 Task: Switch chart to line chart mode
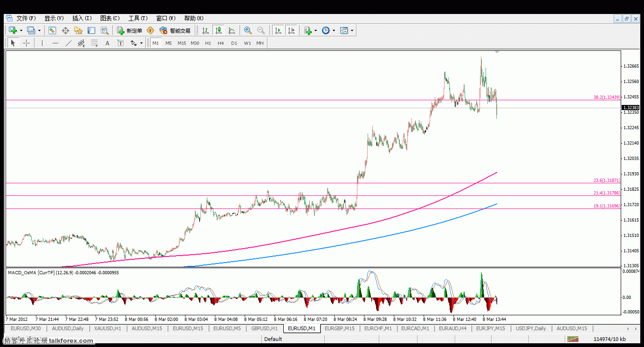(231, 30)
